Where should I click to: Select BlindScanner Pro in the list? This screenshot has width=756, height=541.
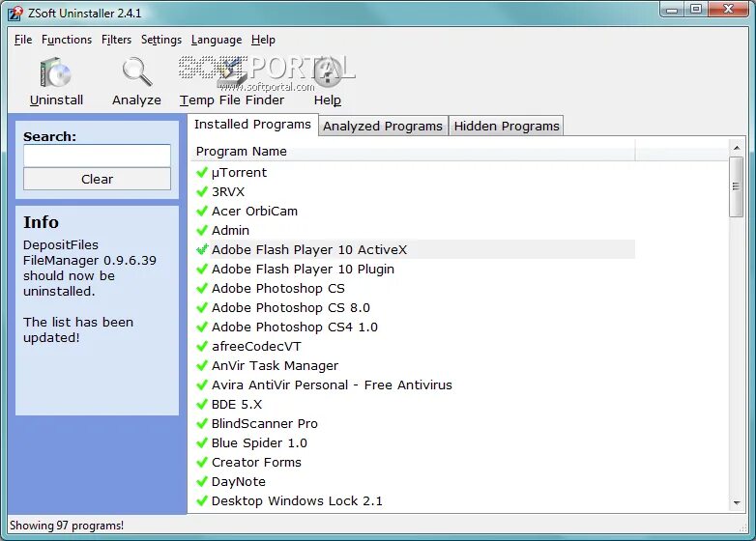coord(265,423)
